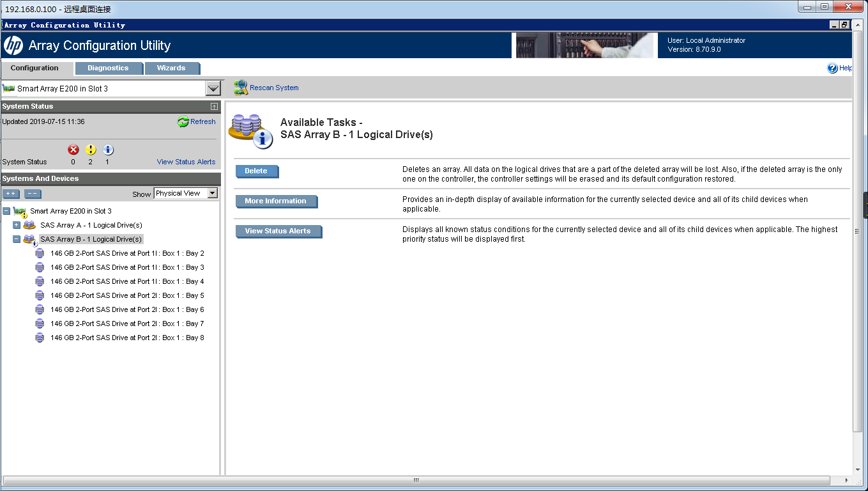Click the green Refresh arrows icon
The height and width of the screenshot is (491, 868).
click(183, 121)
